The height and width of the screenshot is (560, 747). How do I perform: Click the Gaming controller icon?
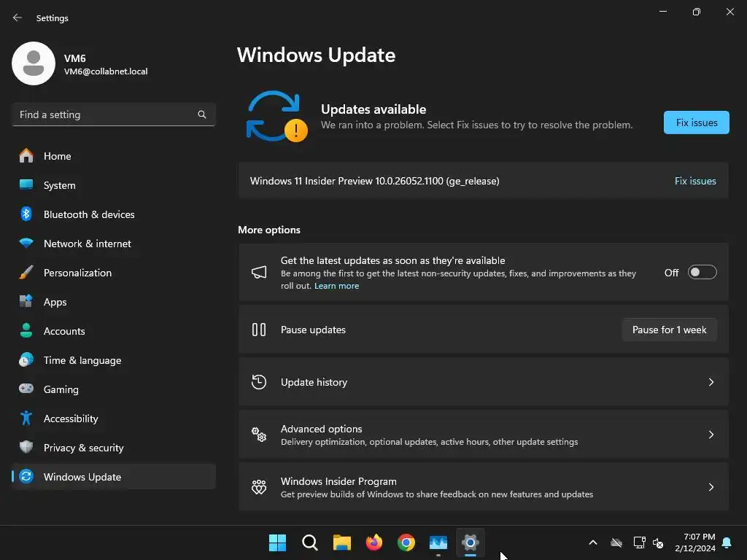(26, 389)
